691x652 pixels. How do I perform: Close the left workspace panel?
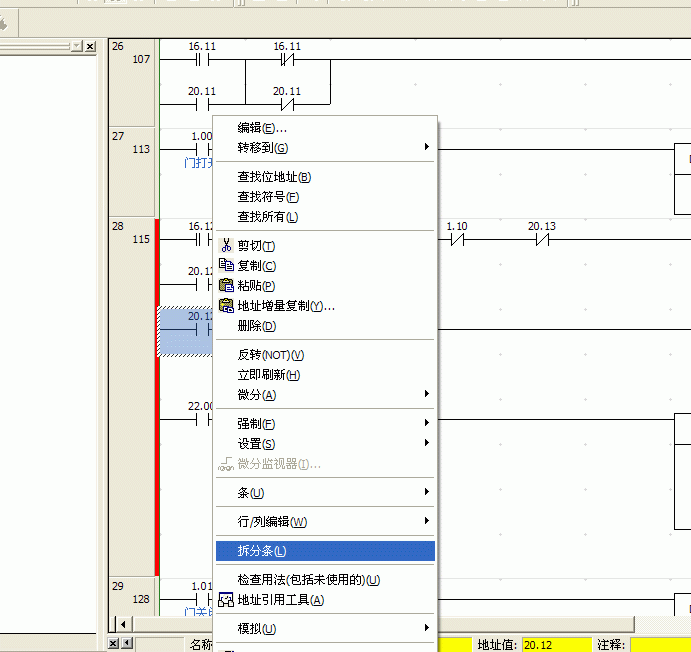pyautogui.click(x=90, y=46)
